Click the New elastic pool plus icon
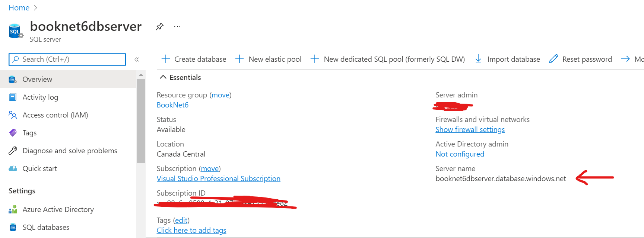This screenshot has width=644, height=238. [x=239, y=59]
